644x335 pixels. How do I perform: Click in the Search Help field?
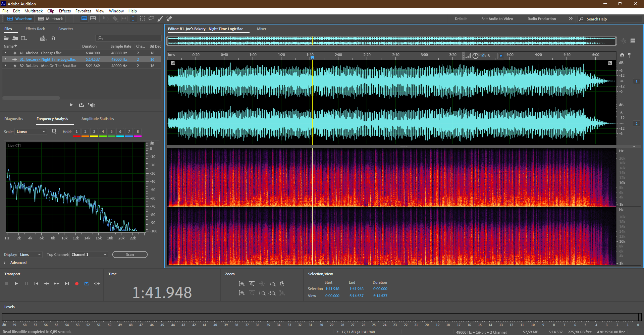tap(610, 19)
